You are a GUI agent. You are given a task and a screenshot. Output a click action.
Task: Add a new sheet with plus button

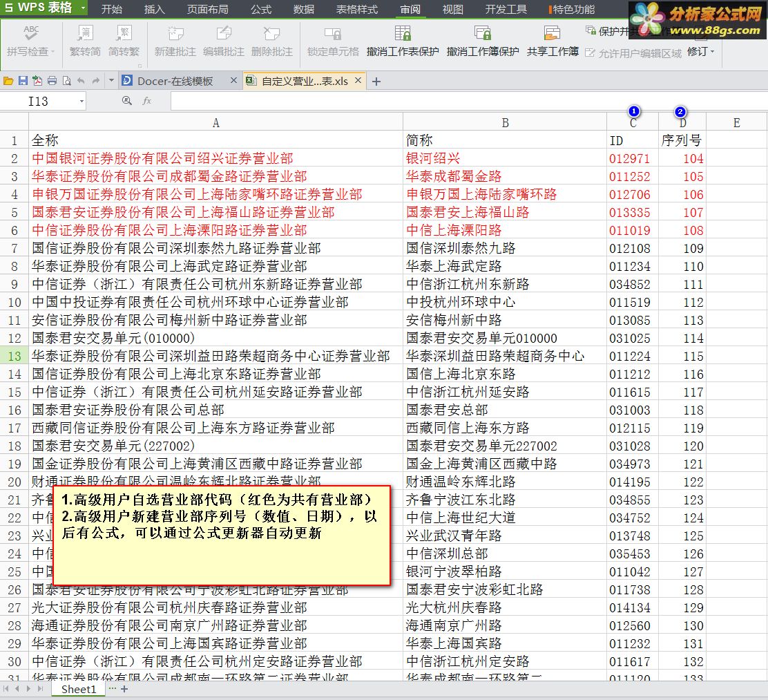[124, 689]
